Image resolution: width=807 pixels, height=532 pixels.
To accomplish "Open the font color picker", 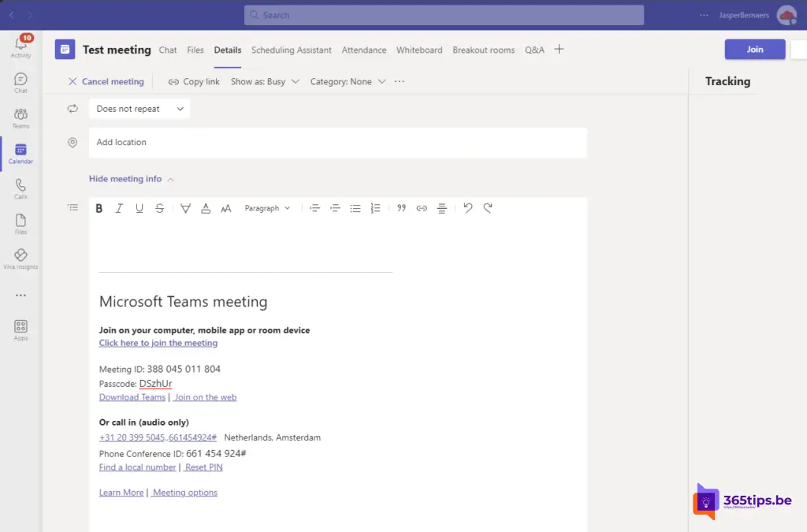I will tap(206, 209).
